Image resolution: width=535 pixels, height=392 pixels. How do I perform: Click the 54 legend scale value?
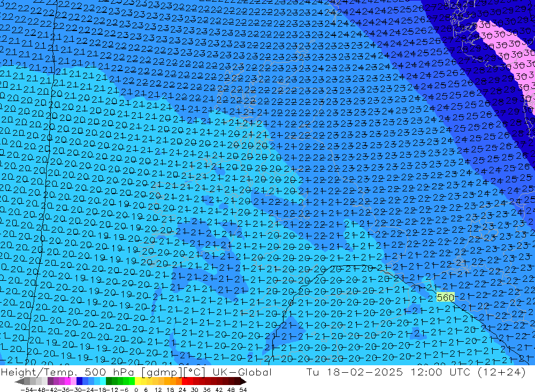[x=243, y=390]
